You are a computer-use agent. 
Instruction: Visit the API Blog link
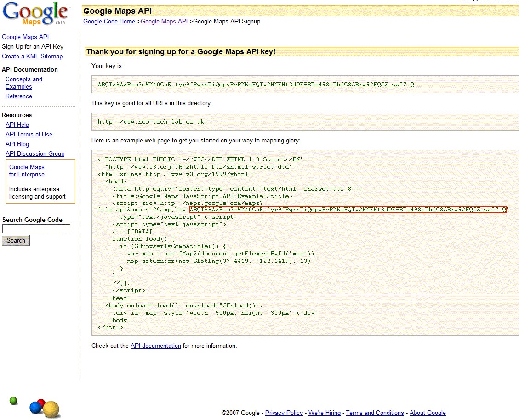pos(17,144)
